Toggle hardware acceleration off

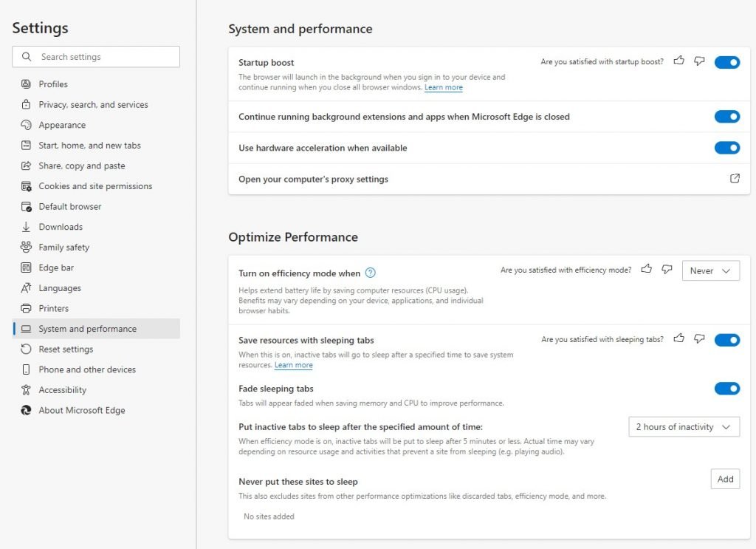click(727, 148)
